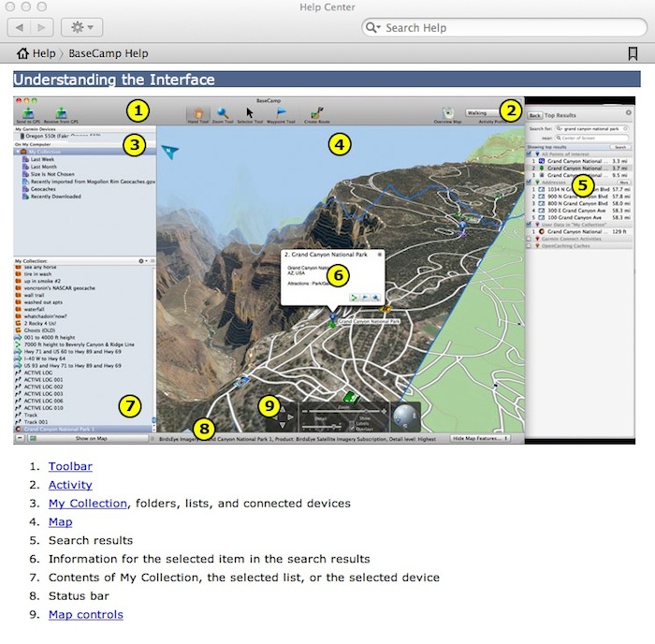Select the Geocaches list
655x644 pixels.
[x=43, y=189]
